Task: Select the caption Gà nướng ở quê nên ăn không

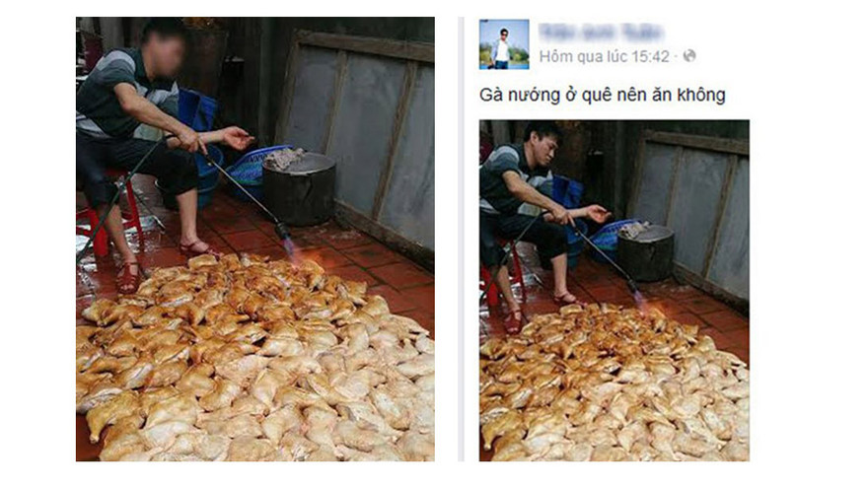Action: [x=603, y=95]
